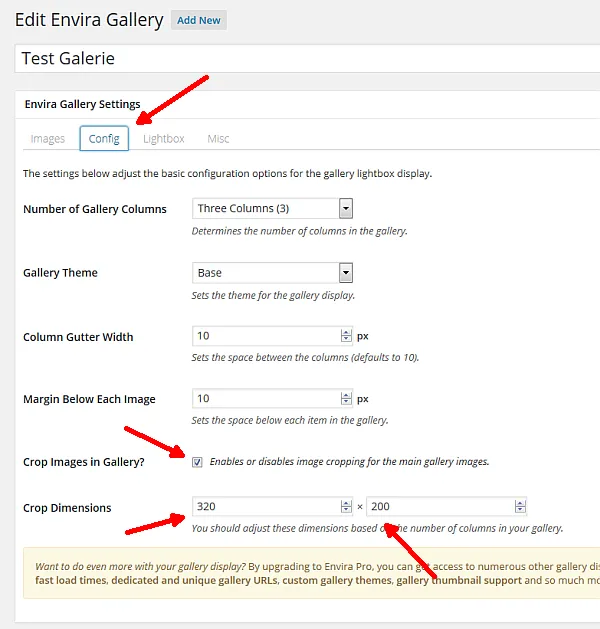Switch to the Lightbox tab
Screen dimensions: 600x629
coord(164,139)
